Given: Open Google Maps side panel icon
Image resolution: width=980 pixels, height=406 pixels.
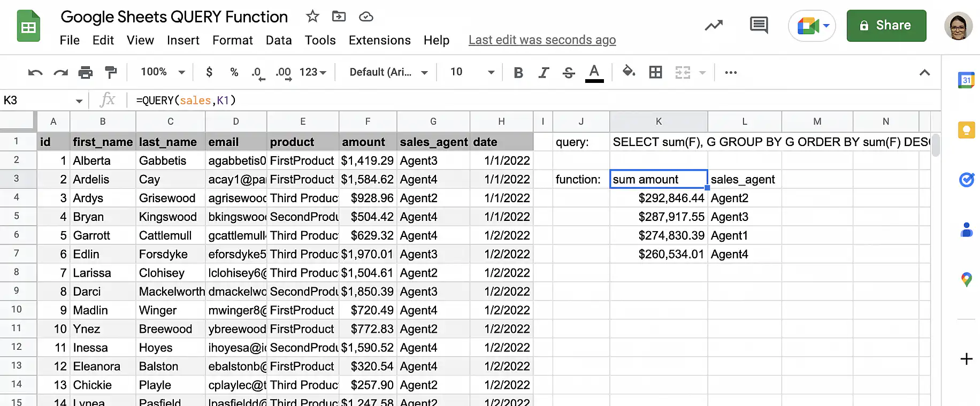Looking at the screenshot, I should pos(966,279).
